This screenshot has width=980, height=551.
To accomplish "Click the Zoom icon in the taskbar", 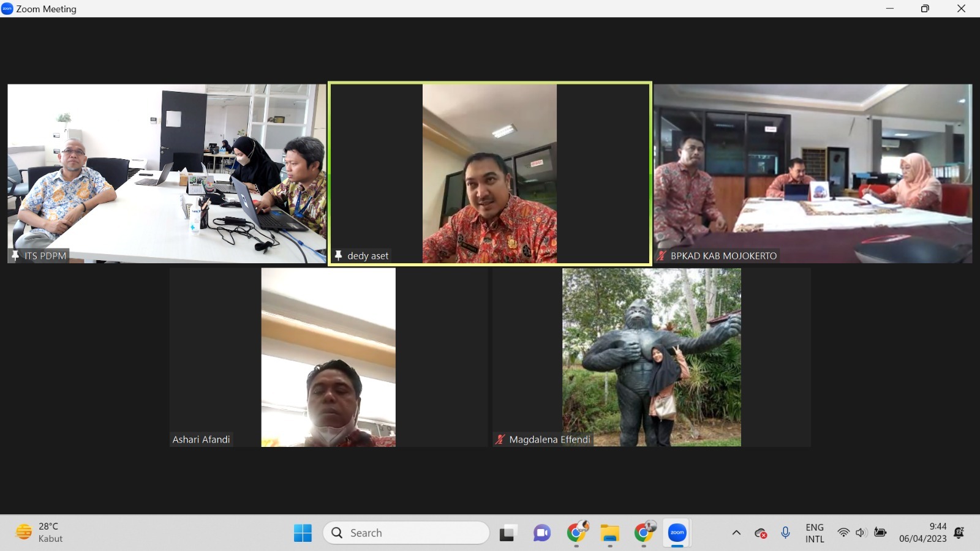I will click(677, 533).
